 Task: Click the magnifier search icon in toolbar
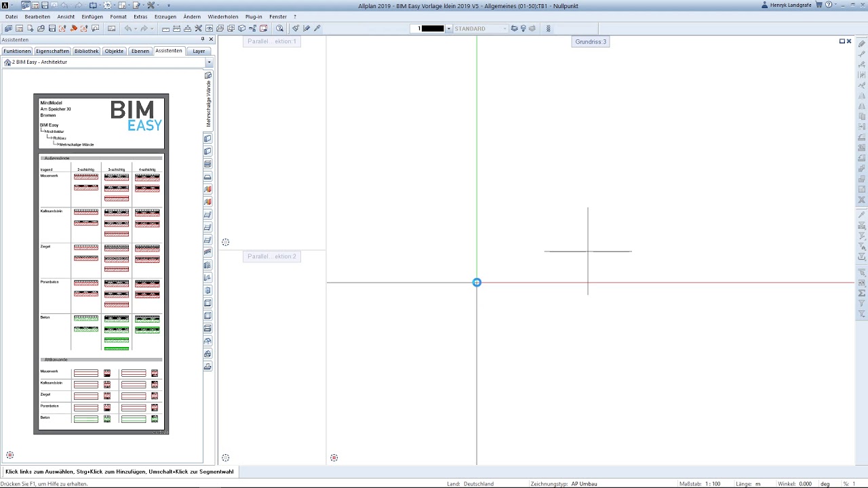pos(279,28)
